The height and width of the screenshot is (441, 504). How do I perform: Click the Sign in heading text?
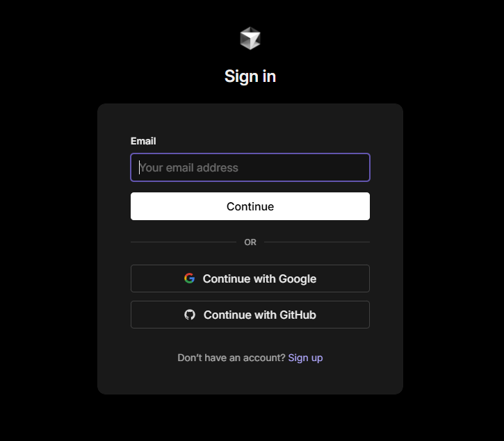click(250, 76)
